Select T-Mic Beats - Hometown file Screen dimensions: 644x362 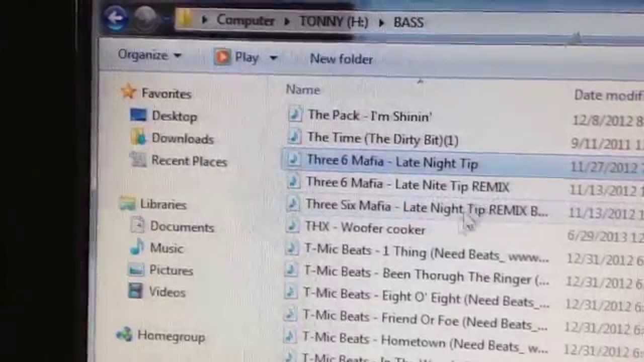(426, 342)
